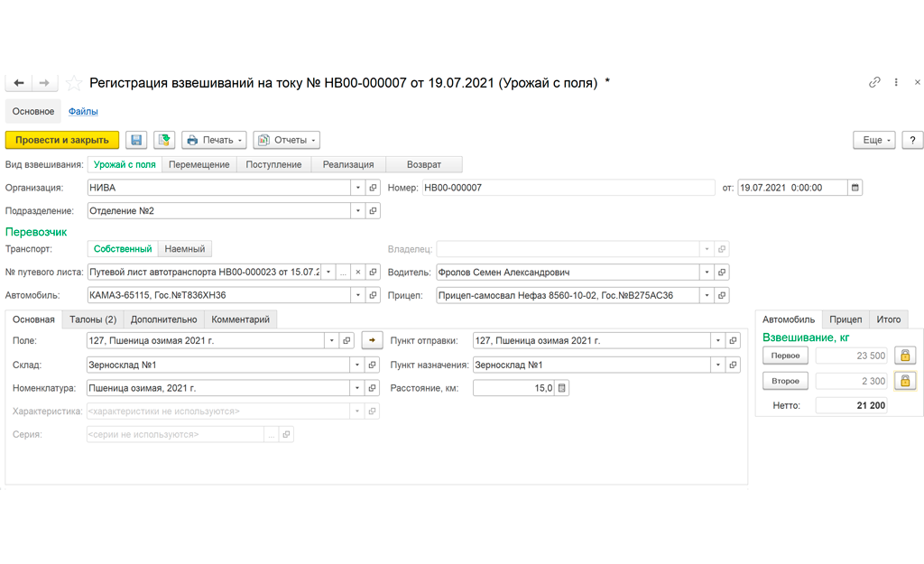Select Перемещение weighing type

click(199, 165)
